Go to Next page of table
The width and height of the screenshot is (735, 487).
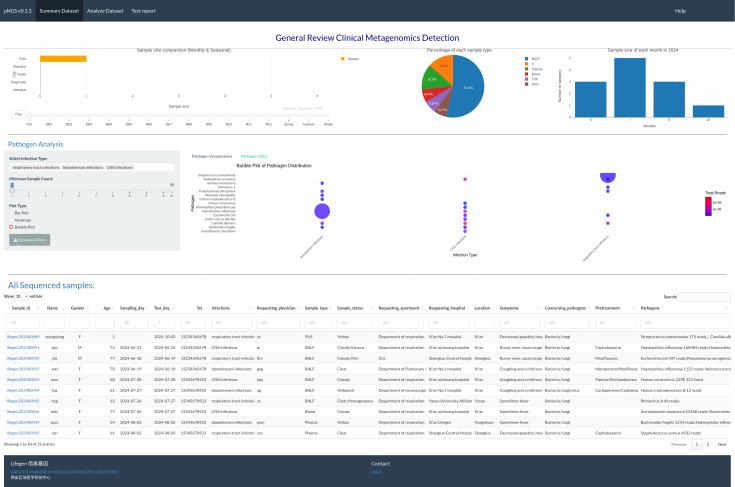pyautogui.click(x=722, y=443)
